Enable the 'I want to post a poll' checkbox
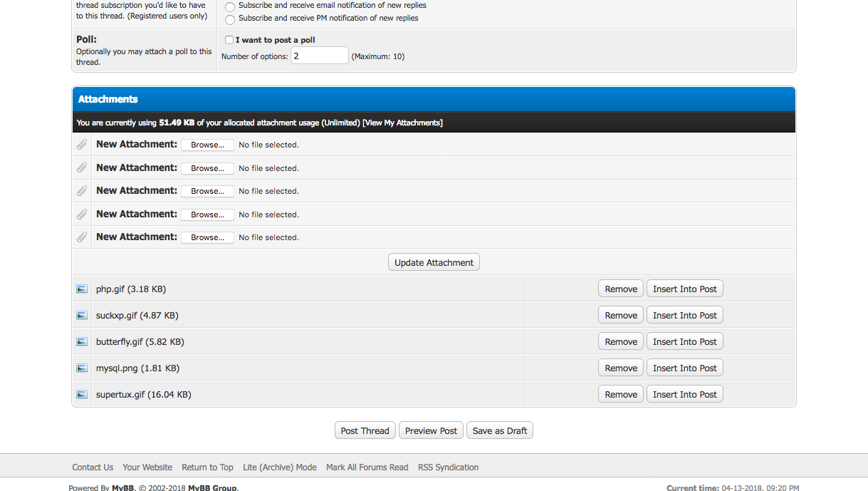This screenshot has height=491, width=868. (x=229, y=40)
